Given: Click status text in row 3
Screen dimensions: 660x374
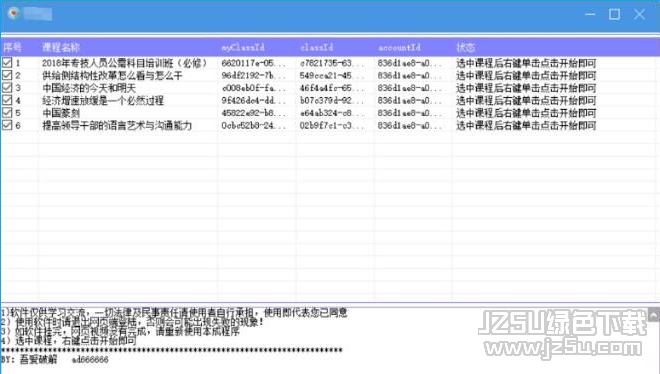Looking at the screenshot, I should point(526,88).
